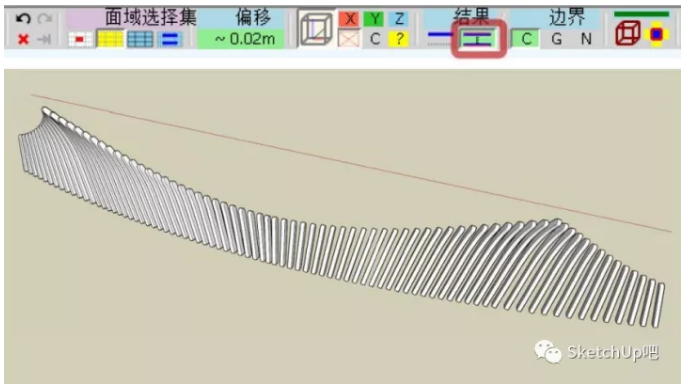
Task: Click the 边界 border header label
Action: (x=567, y=18)
